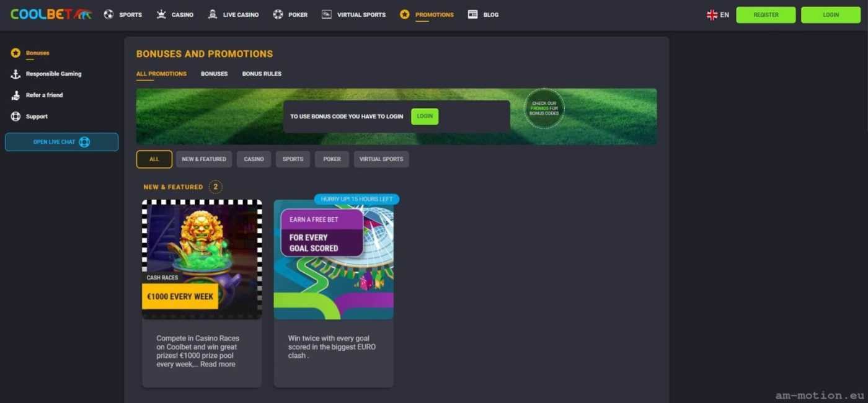The image size is (868, 403).
Task: Select the All filter chip
Action: point(154,159)
